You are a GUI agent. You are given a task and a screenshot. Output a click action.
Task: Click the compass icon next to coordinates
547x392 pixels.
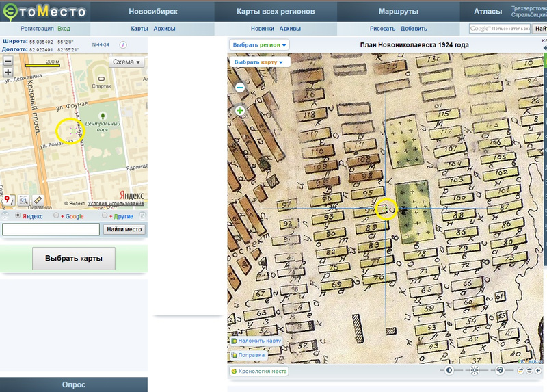tap(124, 44)
